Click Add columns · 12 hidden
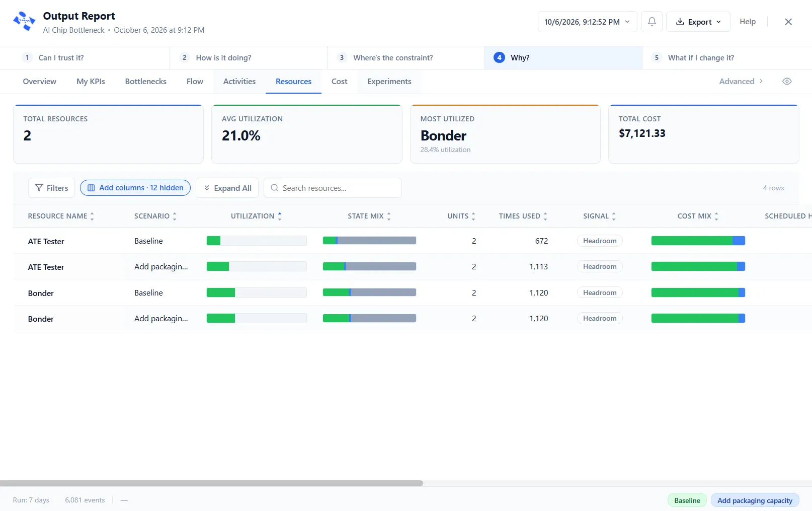 [x=135, y=188]
